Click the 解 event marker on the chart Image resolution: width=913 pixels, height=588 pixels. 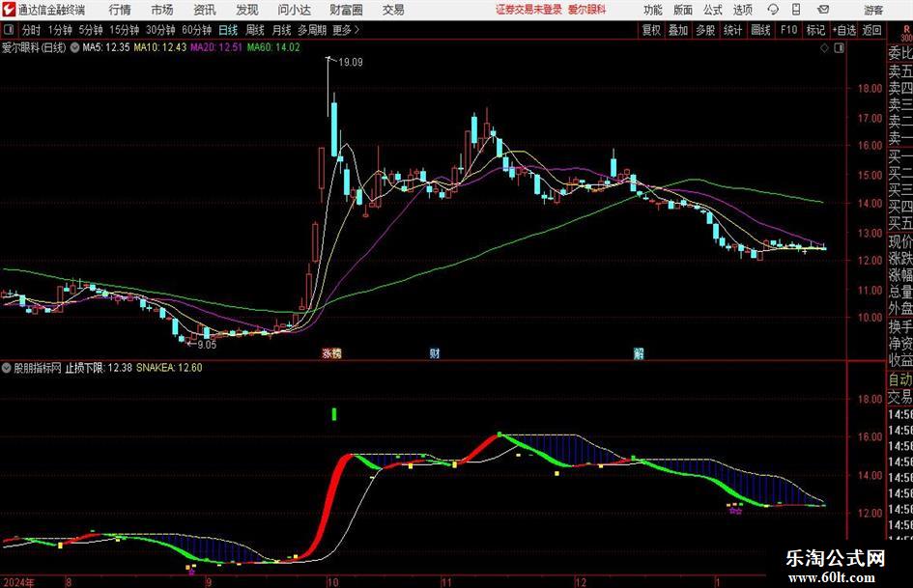(x=639, y=353)
